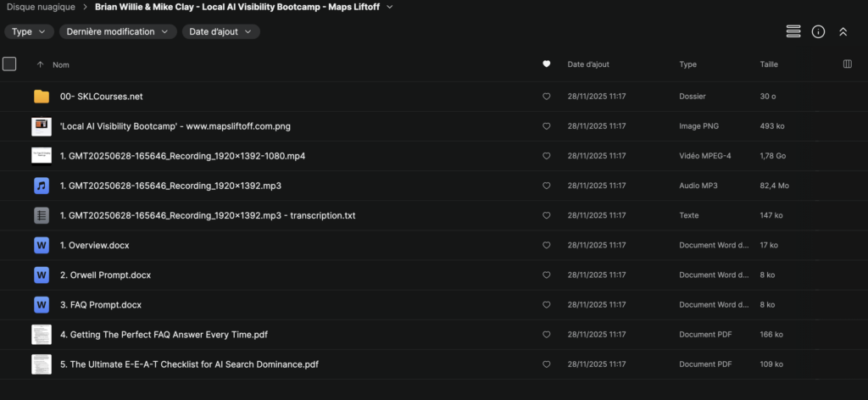Viewport: 868px width, 400px height.
Task: Open the Date d'ajout filter dropdown
Action: [x=220, y=31]
